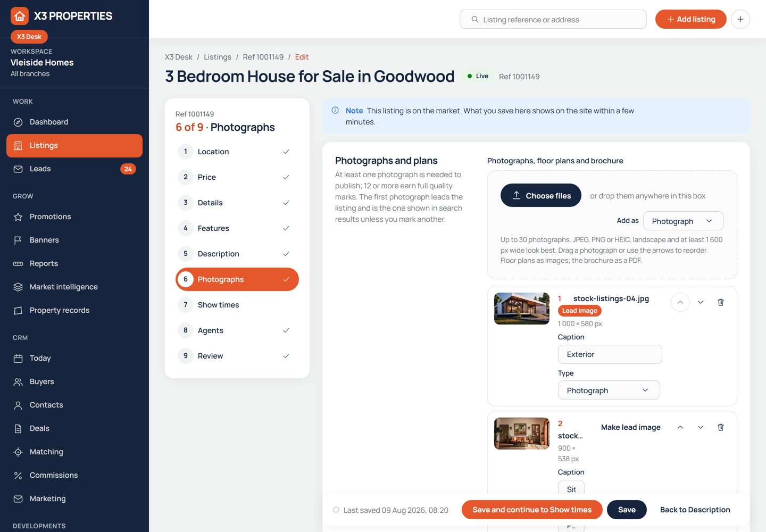Click the dark Save button
This screenshot has height=532, width=766.
(627, 510)
